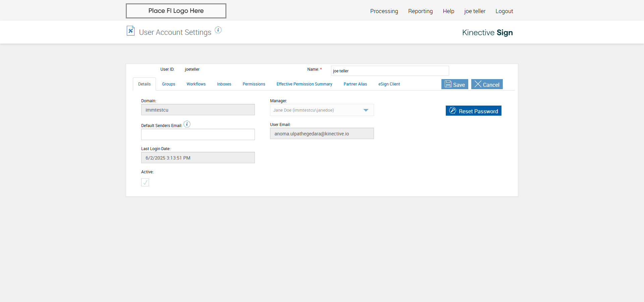Click the Reset Password button

point(473,111)
